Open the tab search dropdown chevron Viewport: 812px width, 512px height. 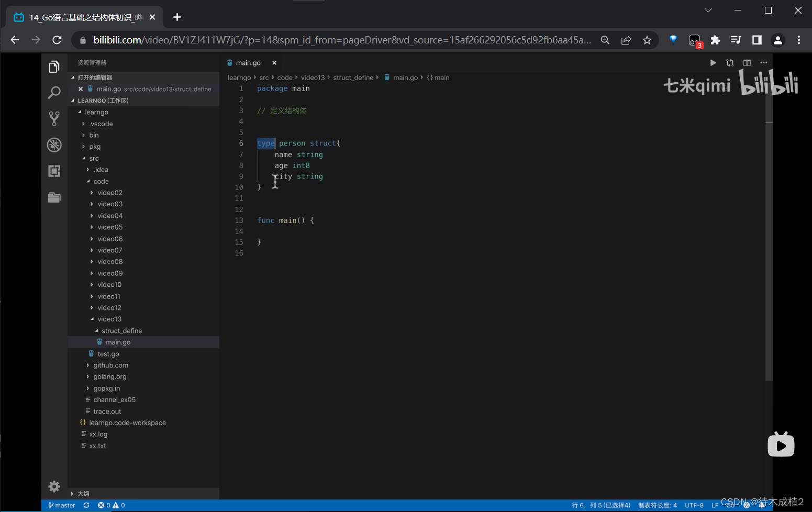(x=708, y=10)
